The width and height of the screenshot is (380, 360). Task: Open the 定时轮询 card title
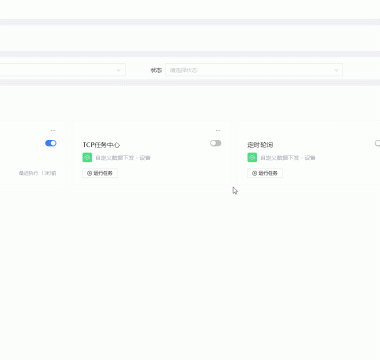coord(260,145)
